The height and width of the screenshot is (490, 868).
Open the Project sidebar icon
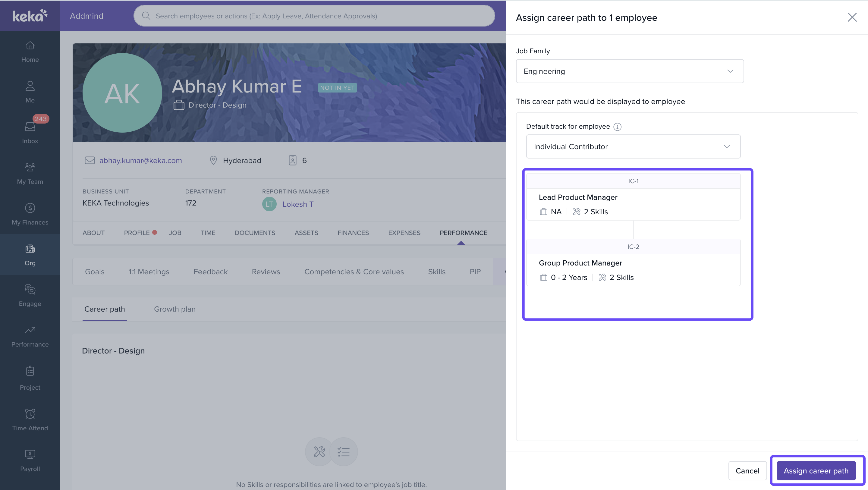pyautogui.click(x=30, y=371)
